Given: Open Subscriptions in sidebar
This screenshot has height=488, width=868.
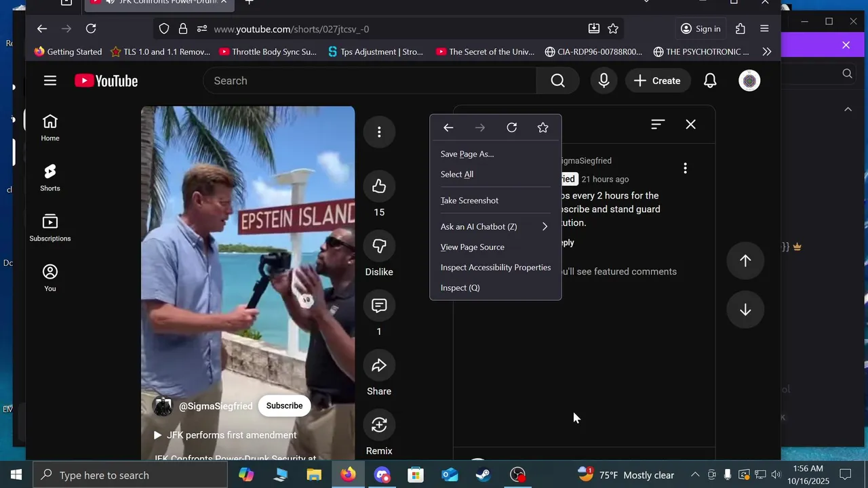Looking at the screenshot, I should [50, 228].
